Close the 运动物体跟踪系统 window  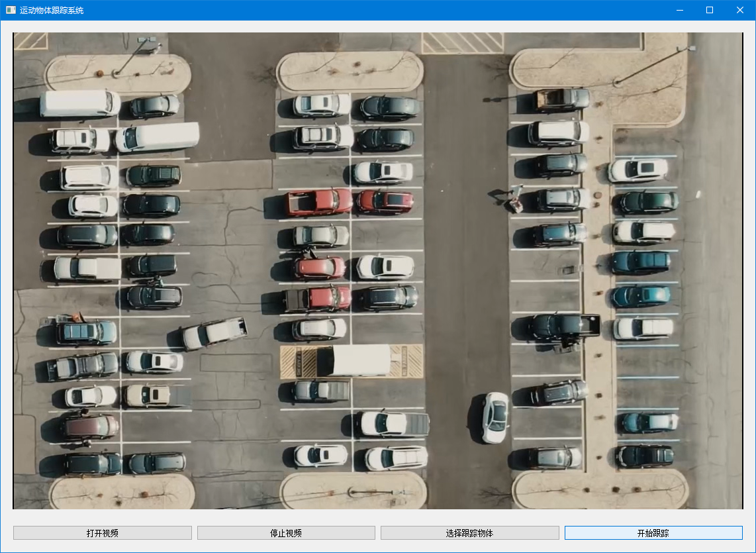click(740, 10)
